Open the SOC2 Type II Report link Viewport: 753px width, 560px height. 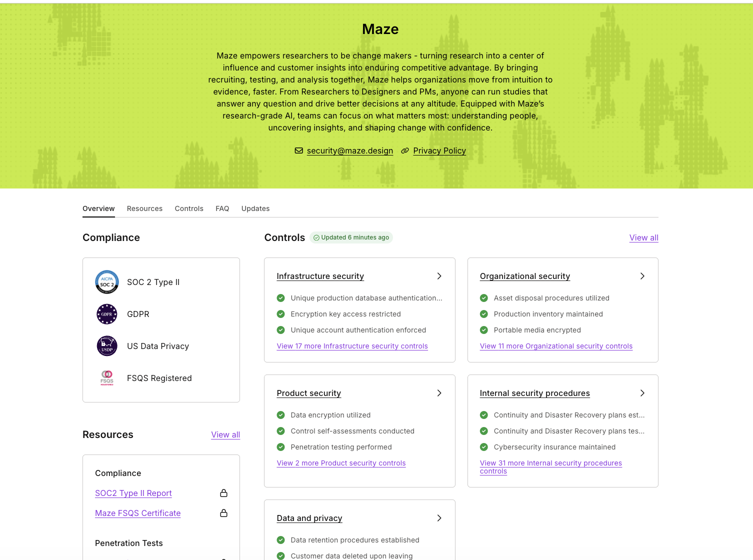[133, 493]
